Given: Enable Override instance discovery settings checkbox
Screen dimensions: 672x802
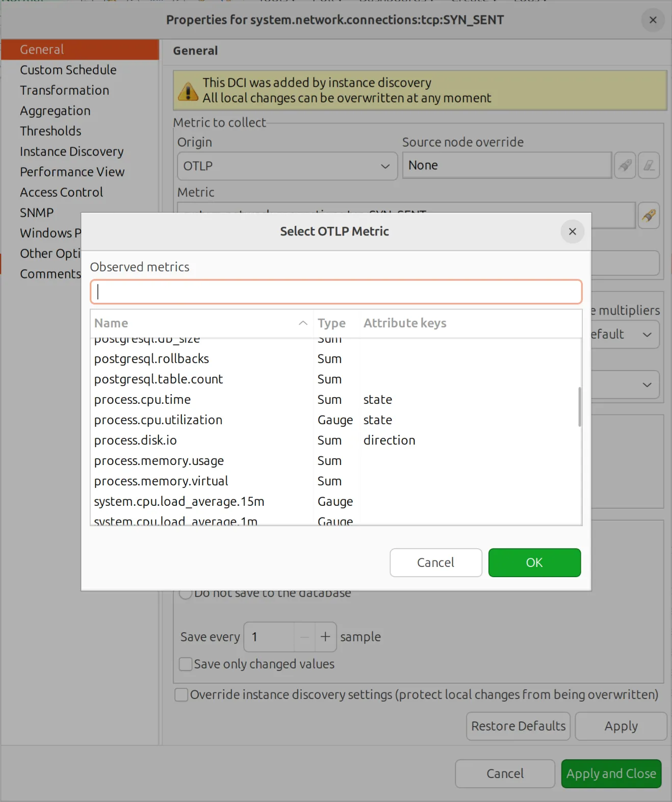Looking at the screenshot, I should (x=181, y=695).
